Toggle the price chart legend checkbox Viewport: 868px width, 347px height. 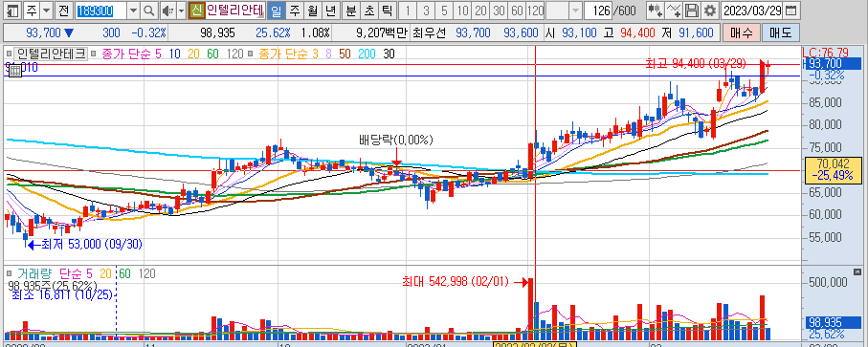click(9, 54)
